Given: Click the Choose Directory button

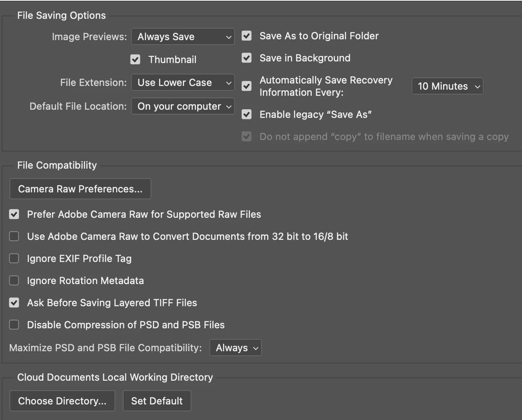Looking at the screenshot, I should coord(62,401).
